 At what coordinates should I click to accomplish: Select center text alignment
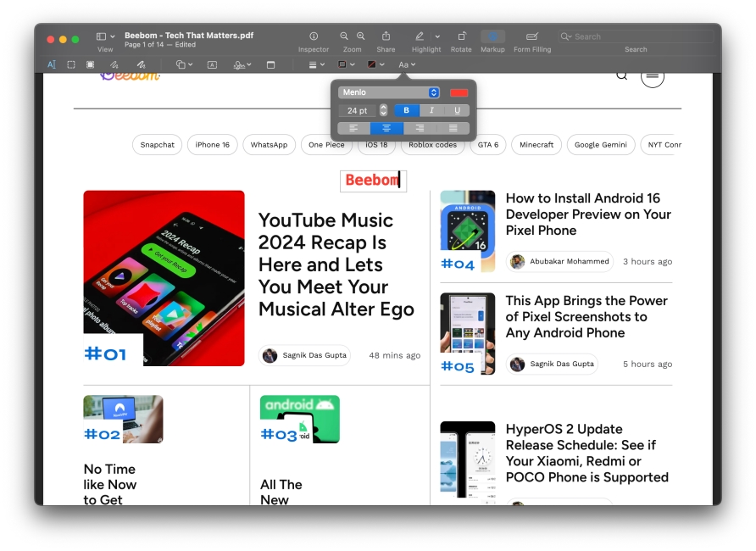(386, 128)
